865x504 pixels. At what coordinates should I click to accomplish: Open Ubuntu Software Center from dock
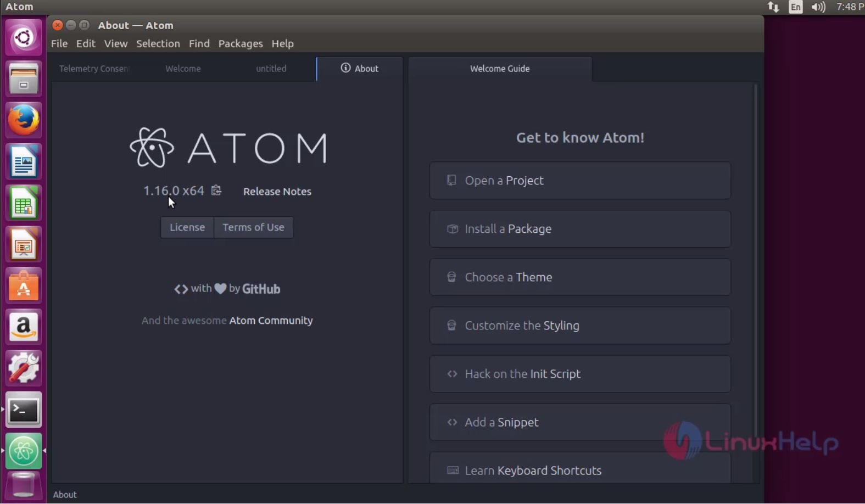[24, 286]
